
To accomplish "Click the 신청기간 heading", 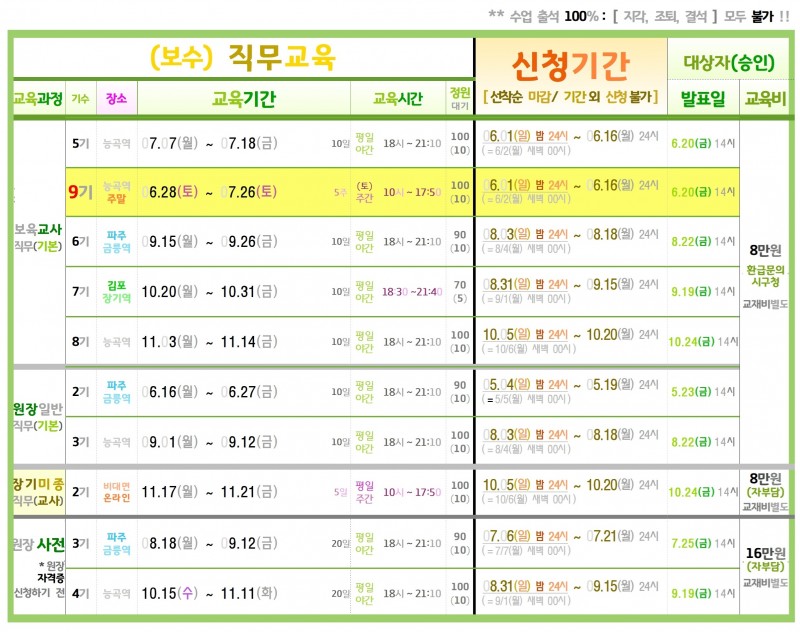I will (570, 66).
